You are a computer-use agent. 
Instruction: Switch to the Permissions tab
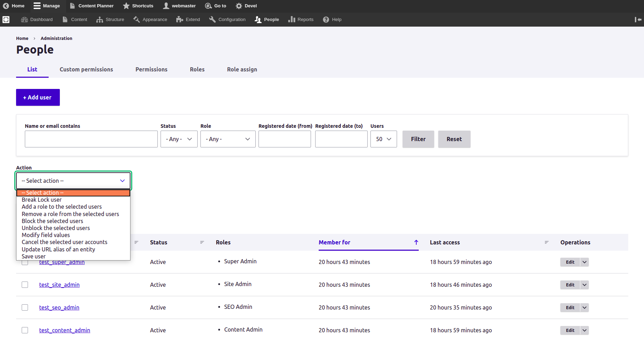coord(151,69)
